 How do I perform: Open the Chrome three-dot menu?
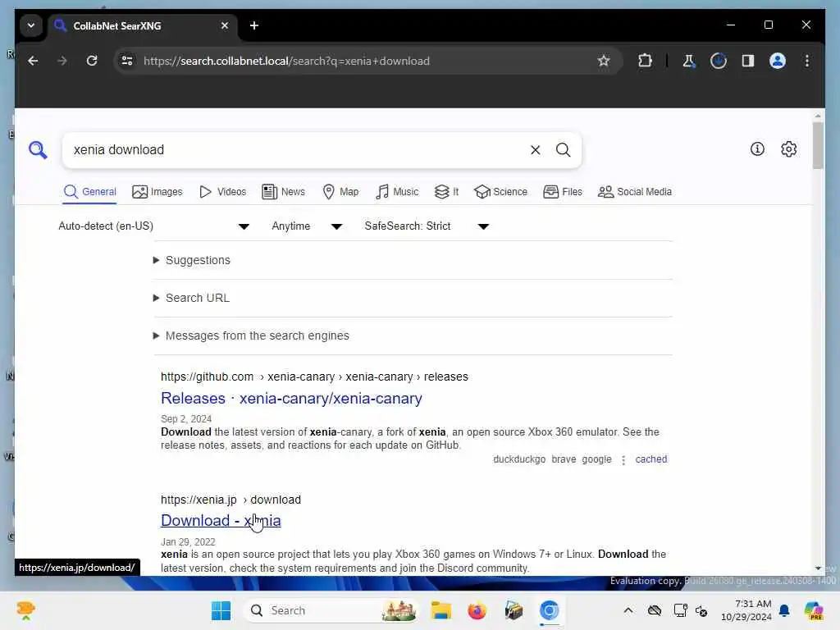click(x=807, y=61)
